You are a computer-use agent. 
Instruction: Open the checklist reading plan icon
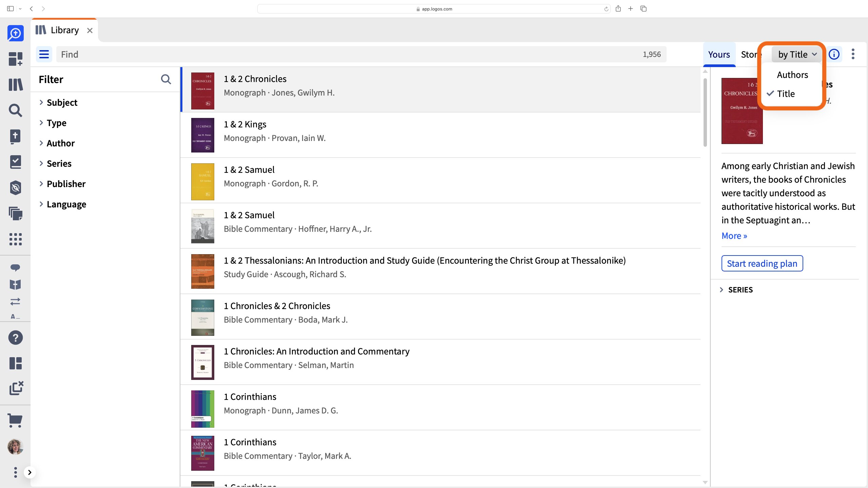click(15, 162)
